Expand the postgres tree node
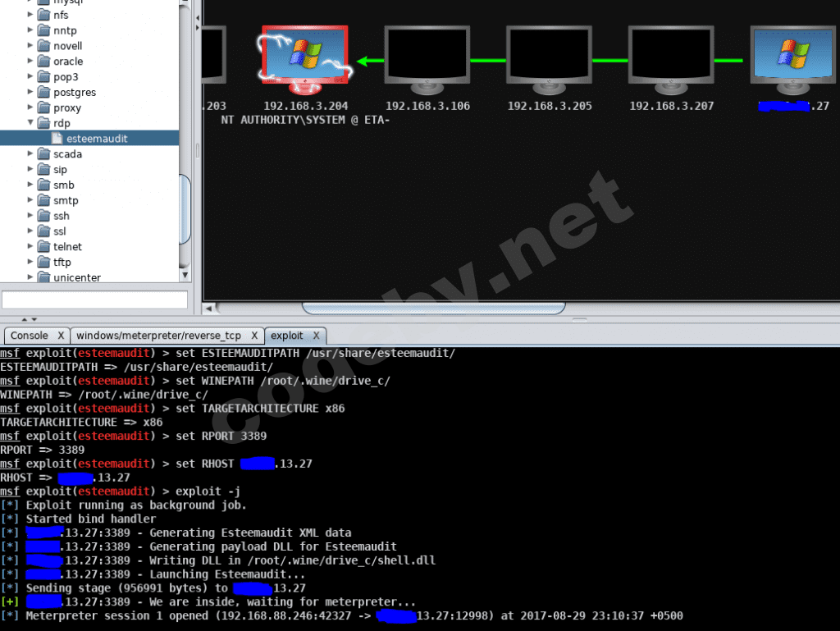840x631 pixels. click(x=30, y=92)
